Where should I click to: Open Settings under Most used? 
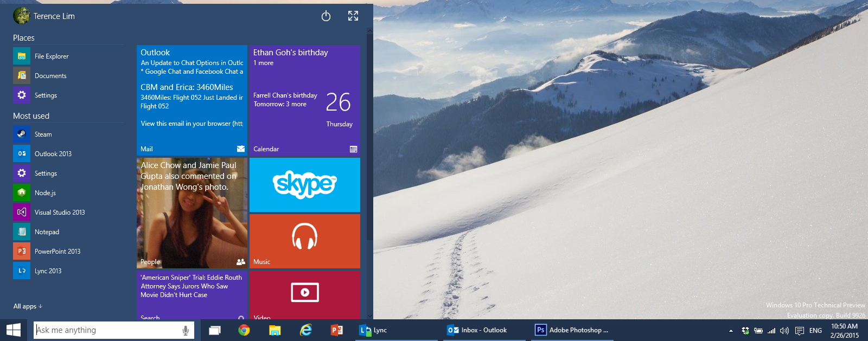coord(68,173)
